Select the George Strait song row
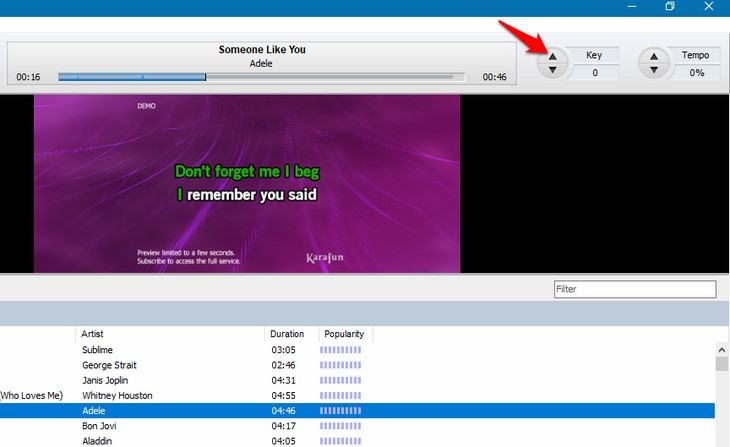Screen dimensions: 730x447 click(x=357, y=365)
